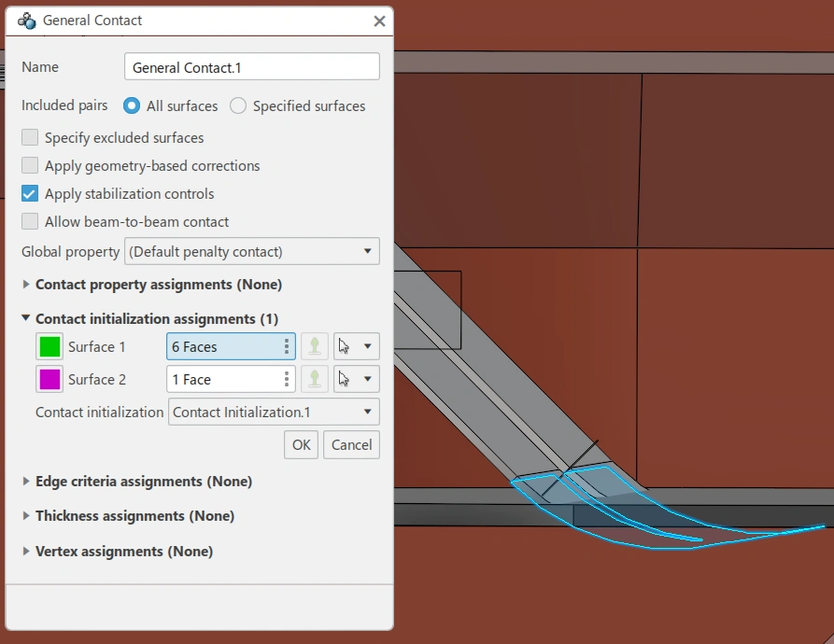The image size is (834, 644).
Task: Close the General Contact dialog
Action: [379, 21]
